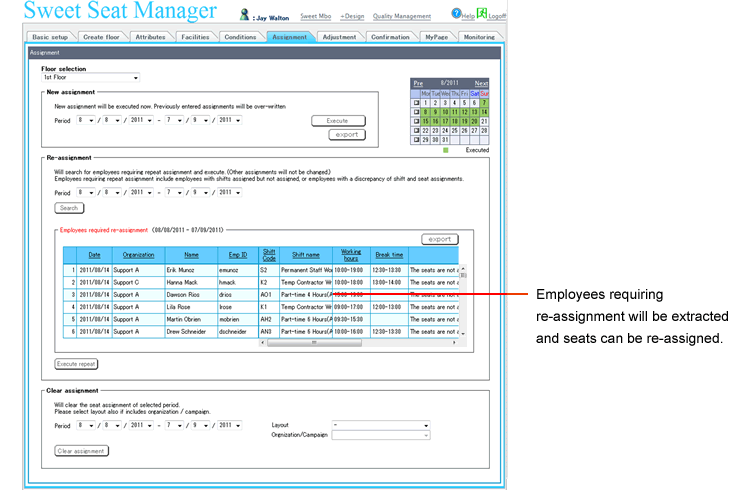Go to Next month in calendar
The width and height of the screenshot is (750, 490).
481,84
